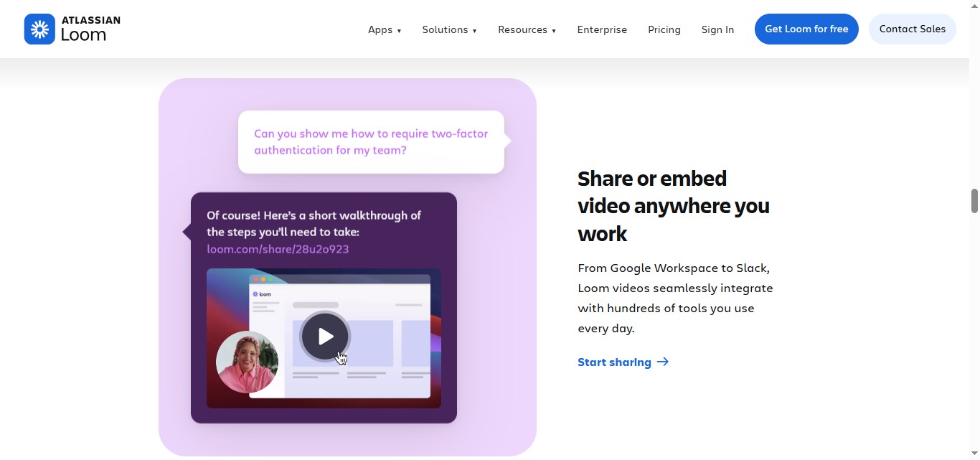Open the Apps dropdown menu

(x=385, y=29)
